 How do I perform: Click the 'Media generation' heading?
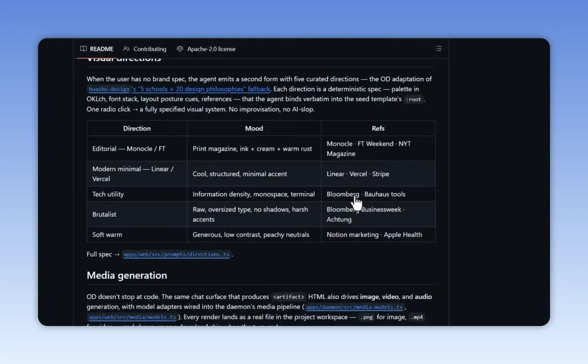coord(127,275)
